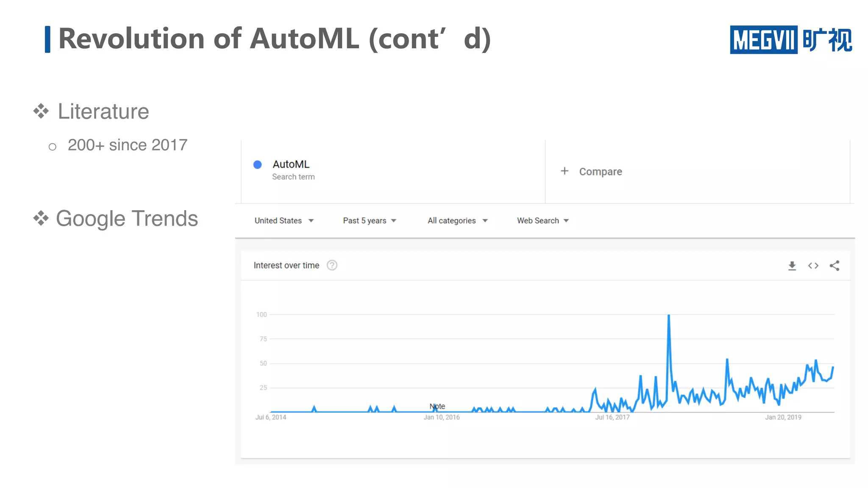Image resolution: width=868 pixels, height=488 pixels.
Task: Click the help question mark icon
Action: [332, 265]
